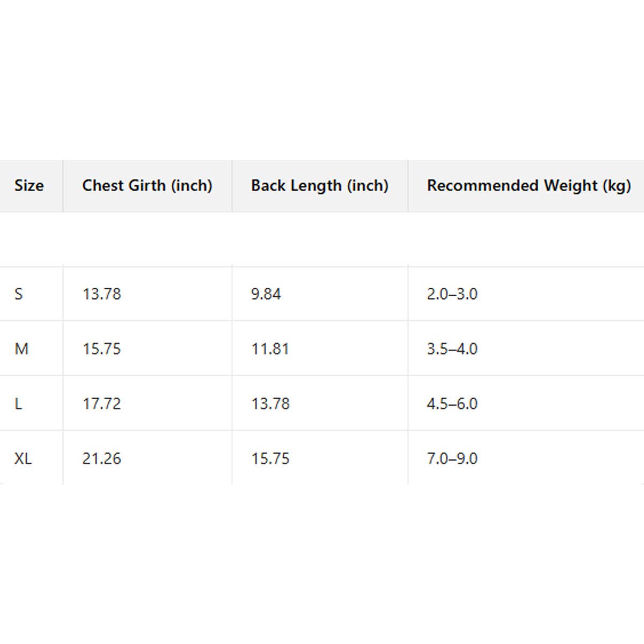Click back length value 9.84

(x=266, y=294)
